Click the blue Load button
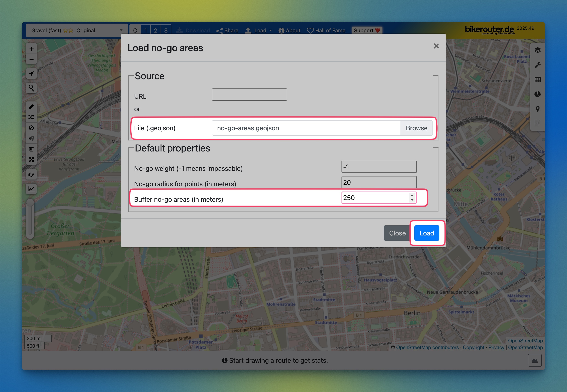 coord(427,233)
